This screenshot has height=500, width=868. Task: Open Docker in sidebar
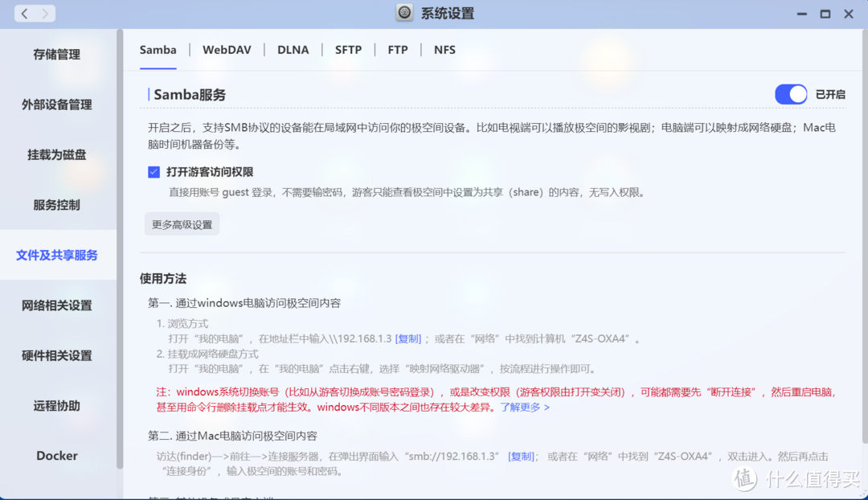pos(57,456)
